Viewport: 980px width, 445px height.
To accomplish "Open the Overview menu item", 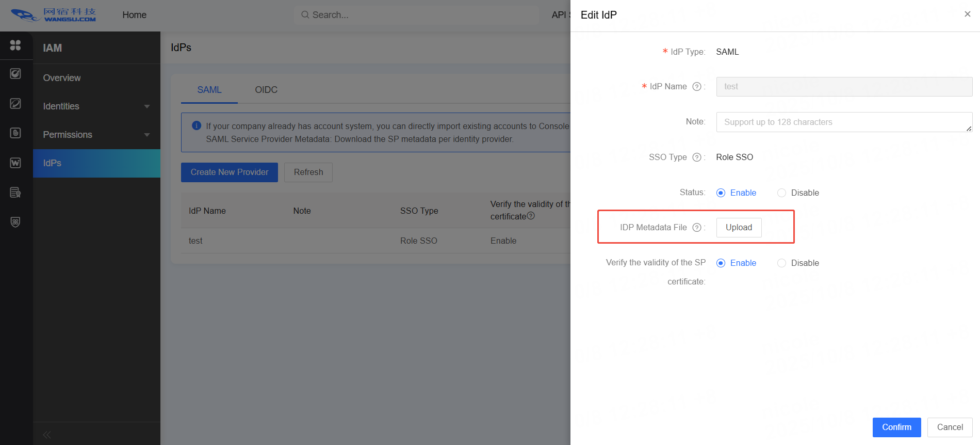I will coord(96,78).
